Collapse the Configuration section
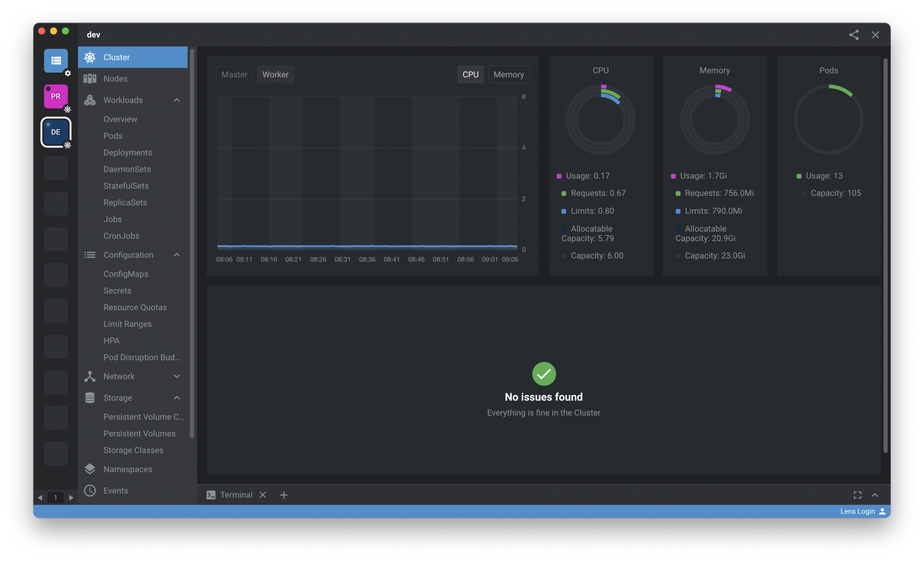 pos(177,255)
